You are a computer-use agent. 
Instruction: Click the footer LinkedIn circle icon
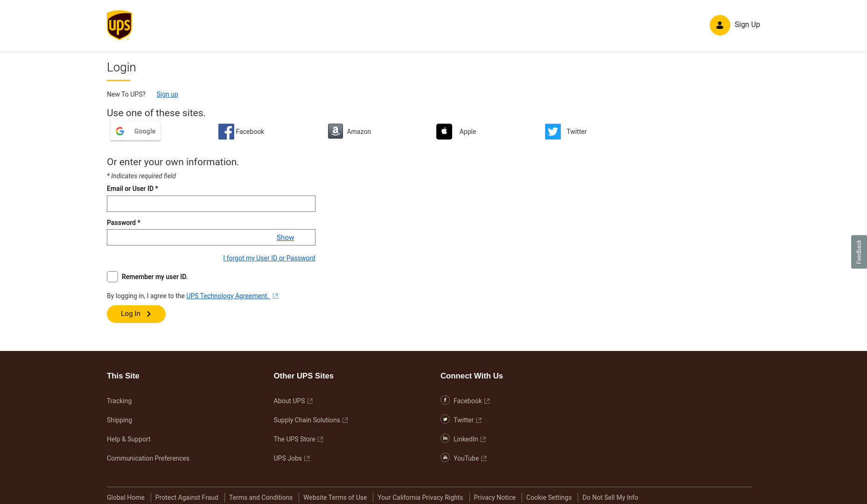coord(445,438)
